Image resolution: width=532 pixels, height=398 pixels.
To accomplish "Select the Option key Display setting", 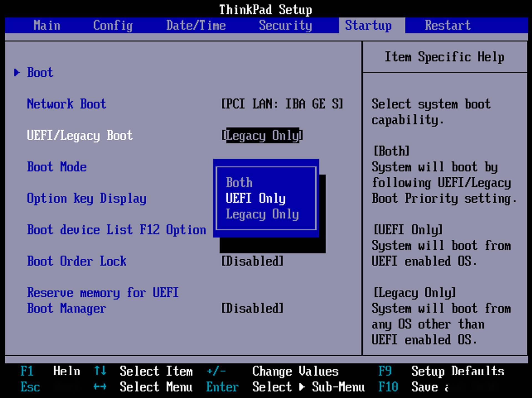I will pyautogui.click(x=86, y=199).
